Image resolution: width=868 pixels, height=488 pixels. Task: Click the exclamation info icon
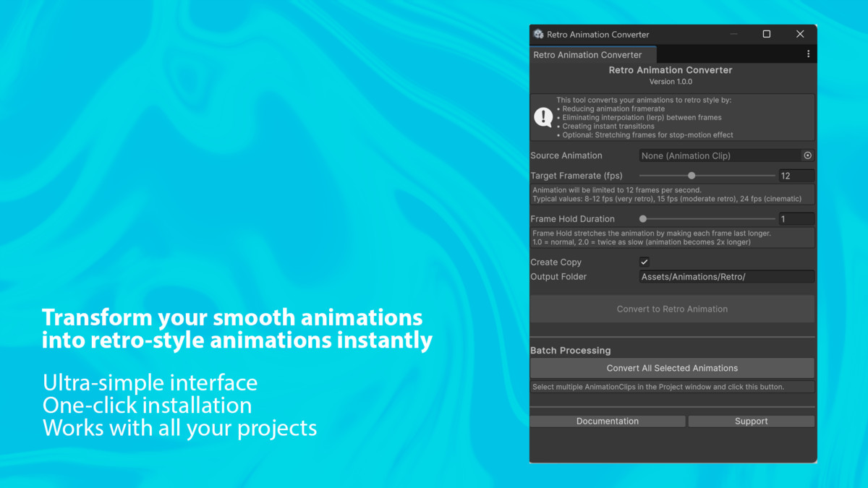point(543,117)
